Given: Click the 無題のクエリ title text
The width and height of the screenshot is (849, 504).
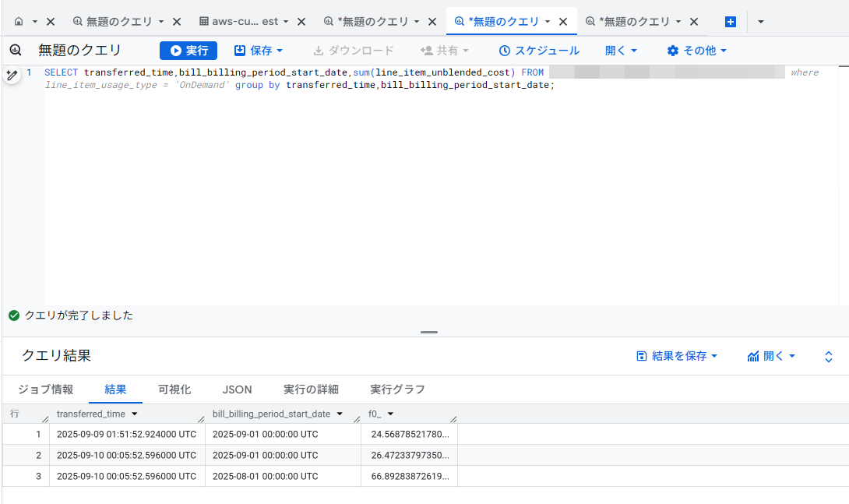Looking at the screenshot, I should (x=80, y=51).
